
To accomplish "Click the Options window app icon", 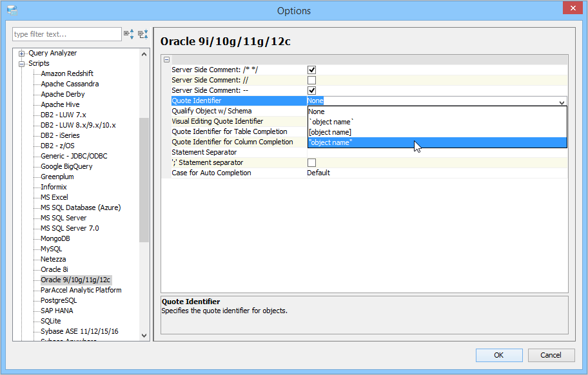I will click(x=12, y=10).
